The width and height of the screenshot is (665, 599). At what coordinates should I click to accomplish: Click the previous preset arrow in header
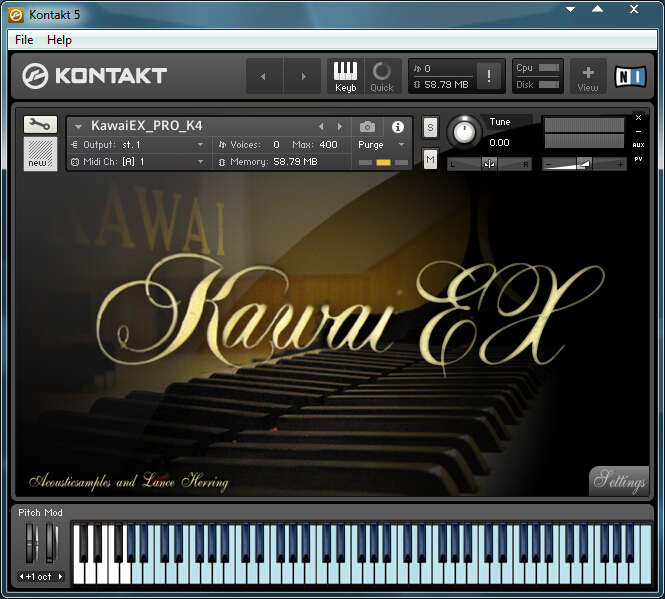click(264, 76)
